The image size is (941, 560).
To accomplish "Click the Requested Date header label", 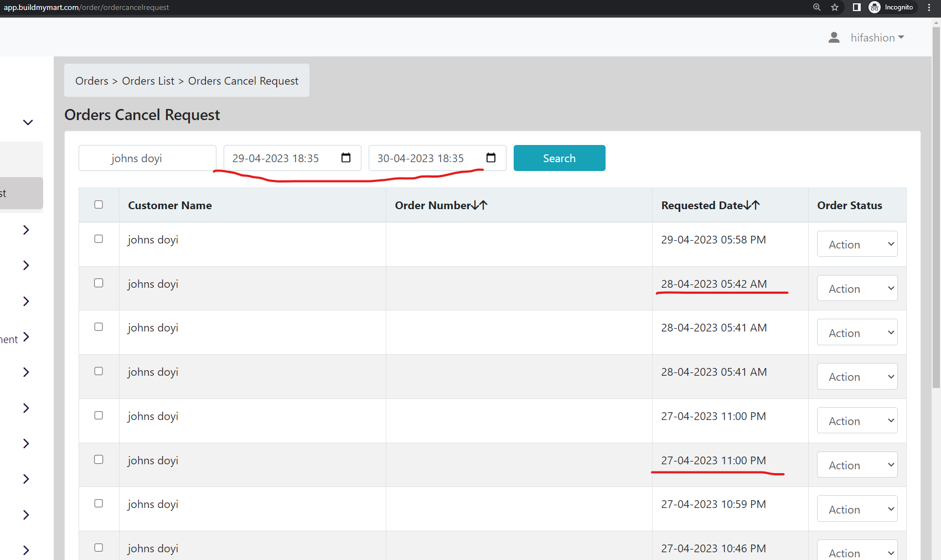I will [x=702, y=205].
